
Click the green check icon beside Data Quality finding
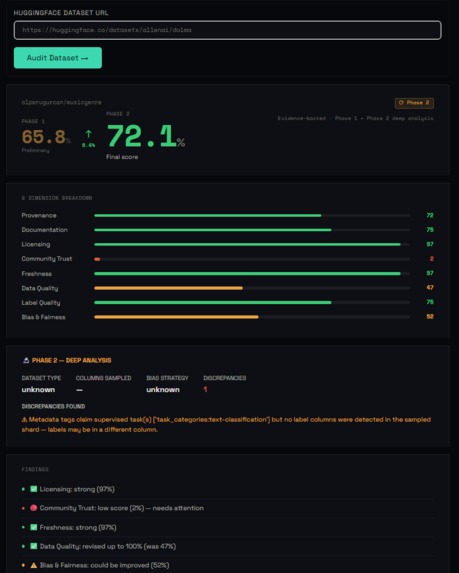pos(34,546)
